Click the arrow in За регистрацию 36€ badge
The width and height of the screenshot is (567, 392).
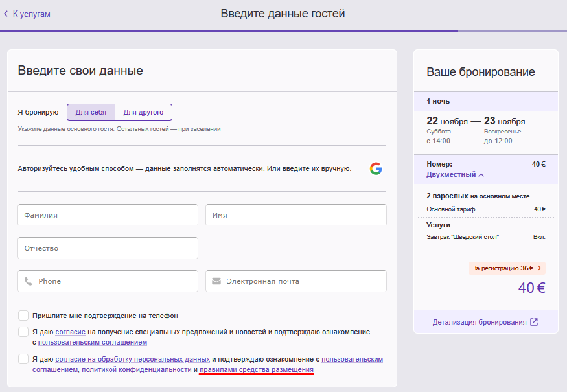[539, 268]
